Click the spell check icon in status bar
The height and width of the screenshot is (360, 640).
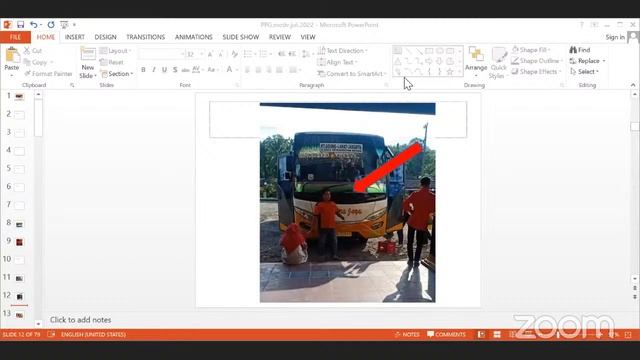51,334
